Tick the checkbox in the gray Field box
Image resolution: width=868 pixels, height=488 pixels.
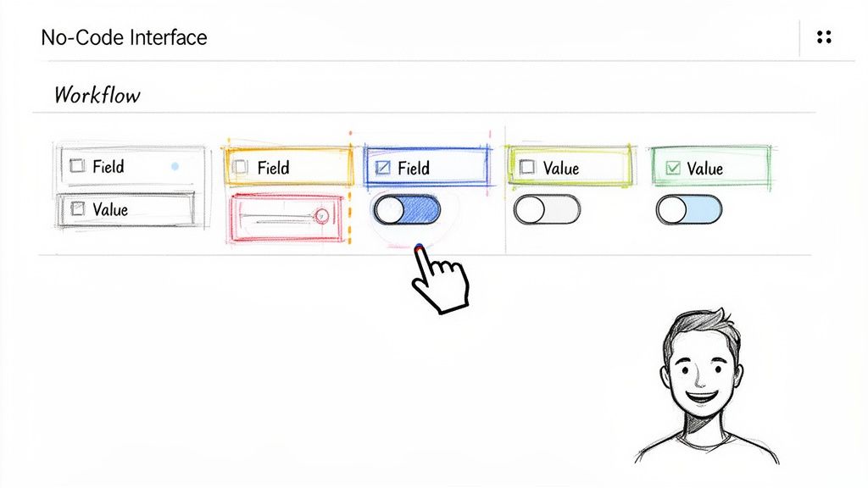(77, 166)
